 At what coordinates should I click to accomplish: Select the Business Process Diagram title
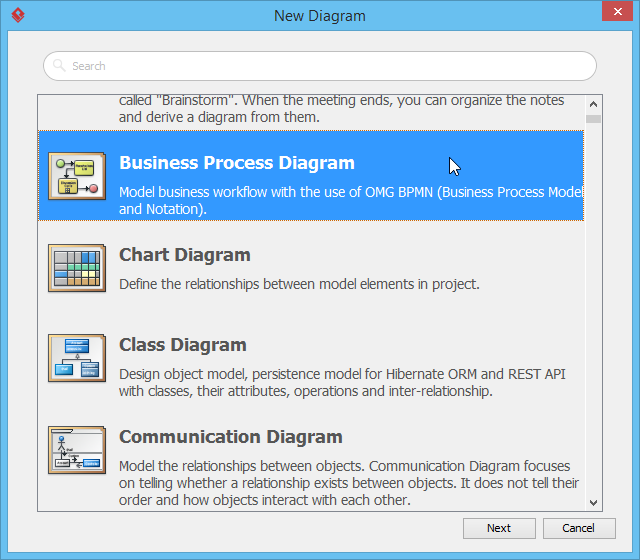[x=237, y=162]
